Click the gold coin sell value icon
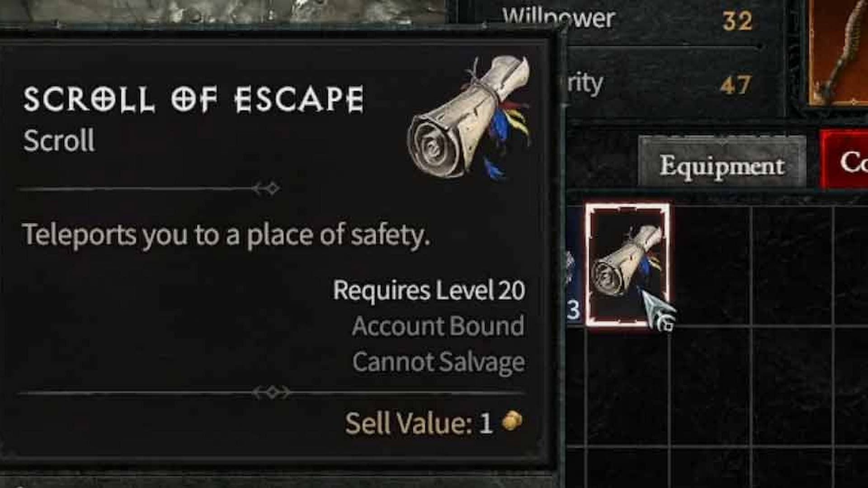 pos(512,422)
